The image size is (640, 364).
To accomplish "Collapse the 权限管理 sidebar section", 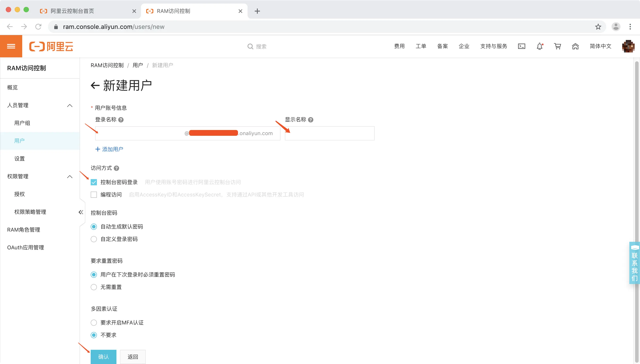I will point(70,176).
